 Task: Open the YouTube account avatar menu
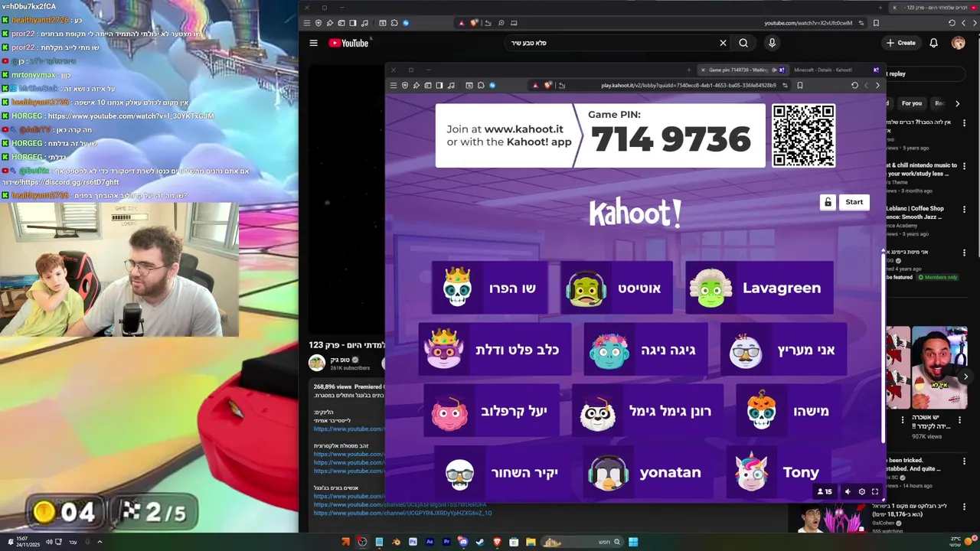click(x=959, y=43)
